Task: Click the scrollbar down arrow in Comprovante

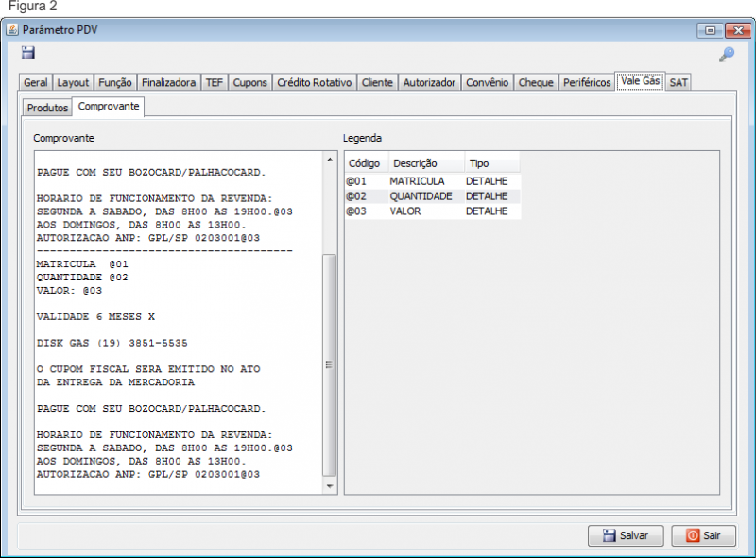Action: click(330, 486)
